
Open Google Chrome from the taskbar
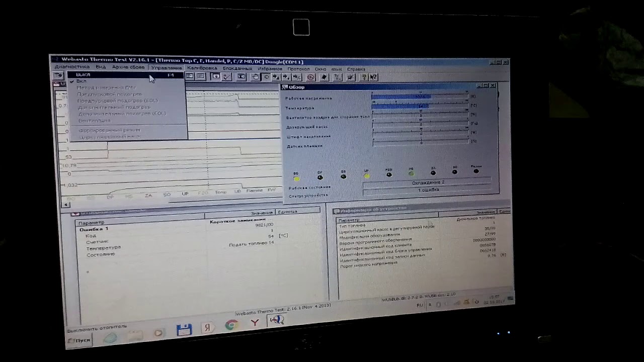(231, 325)
